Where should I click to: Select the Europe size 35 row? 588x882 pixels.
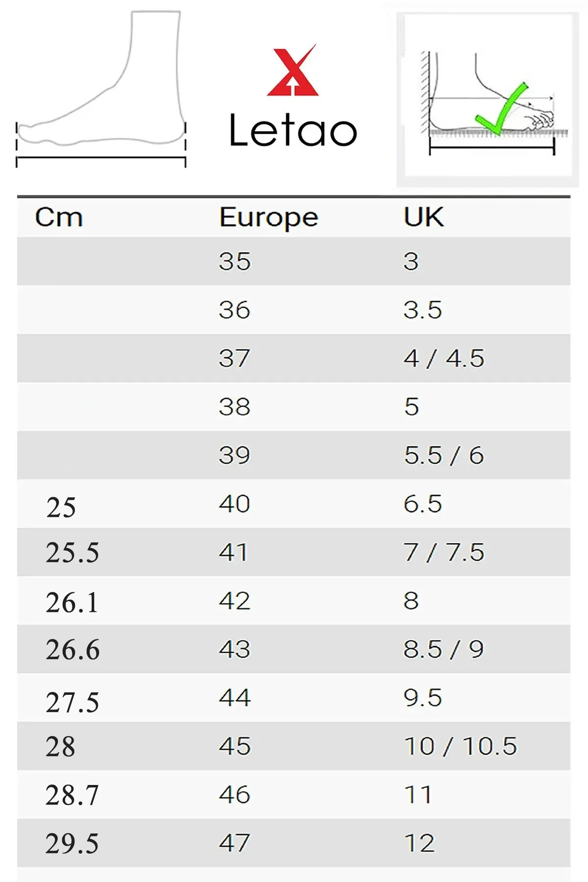click(294, 261)
